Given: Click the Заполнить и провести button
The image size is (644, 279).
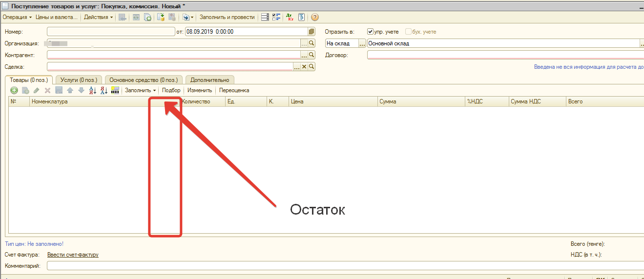Looking at the screenshot, I should click(x=227, y=18).
